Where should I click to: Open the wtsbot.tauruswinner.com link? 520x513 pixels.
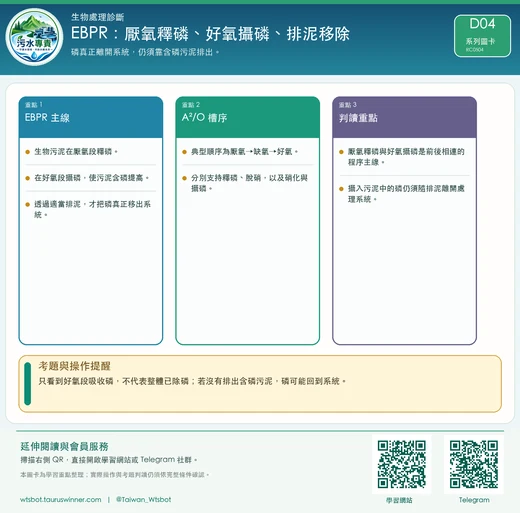[61, 500]
